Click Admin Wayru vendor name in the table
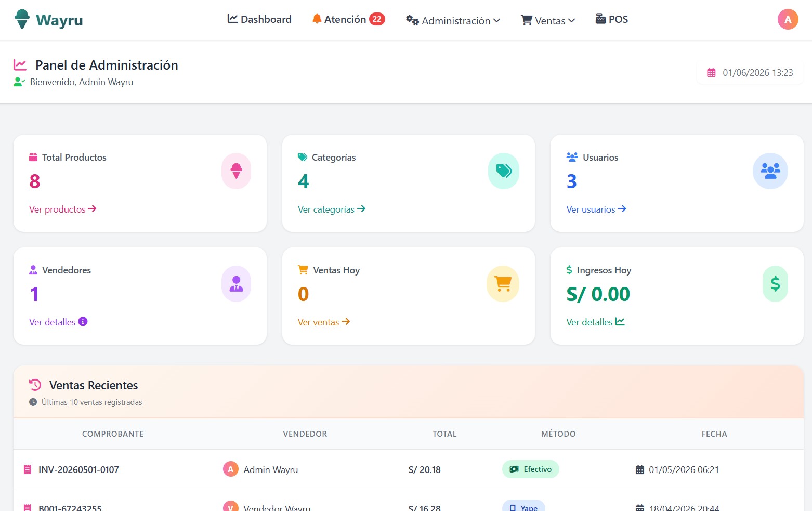The height and width of the screenshot is (511, 812). (x=271, y=469)
